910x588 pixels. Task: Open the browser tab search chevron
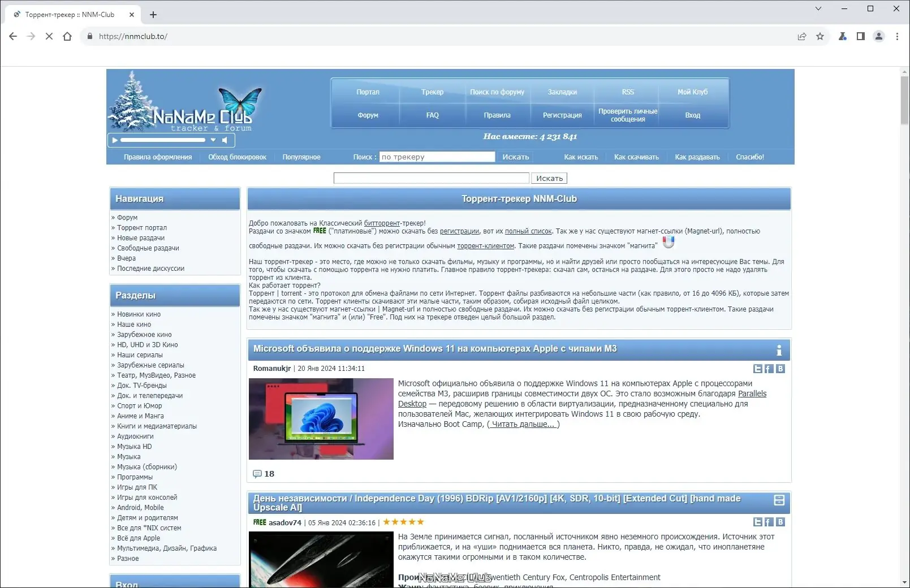pyautogui.click(x=818, y=8)
